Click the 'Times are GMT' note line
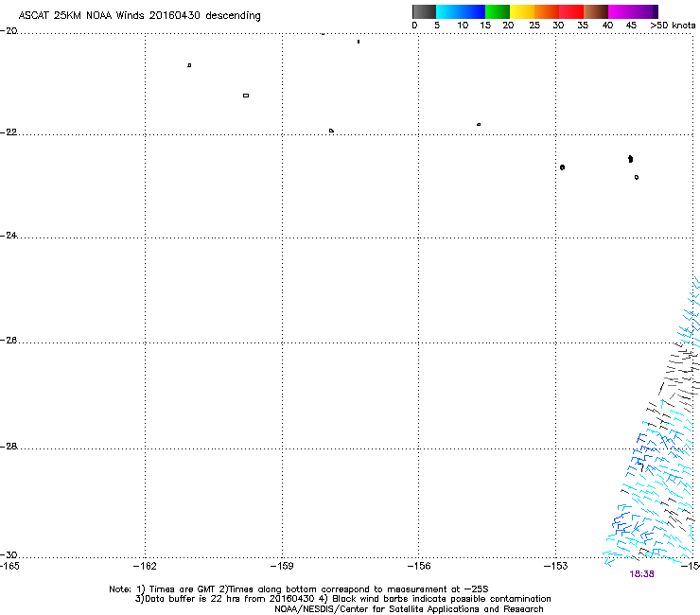The image size is (700, 615). point(299,589)
